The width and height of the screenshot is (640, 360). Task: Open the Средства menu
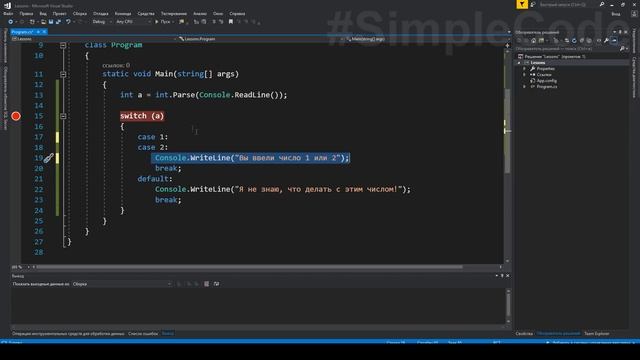point(146,13)
